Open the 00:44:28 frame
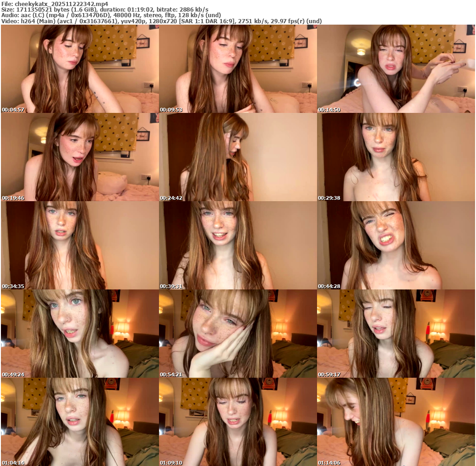476x466 pixels. click(396, 245)
